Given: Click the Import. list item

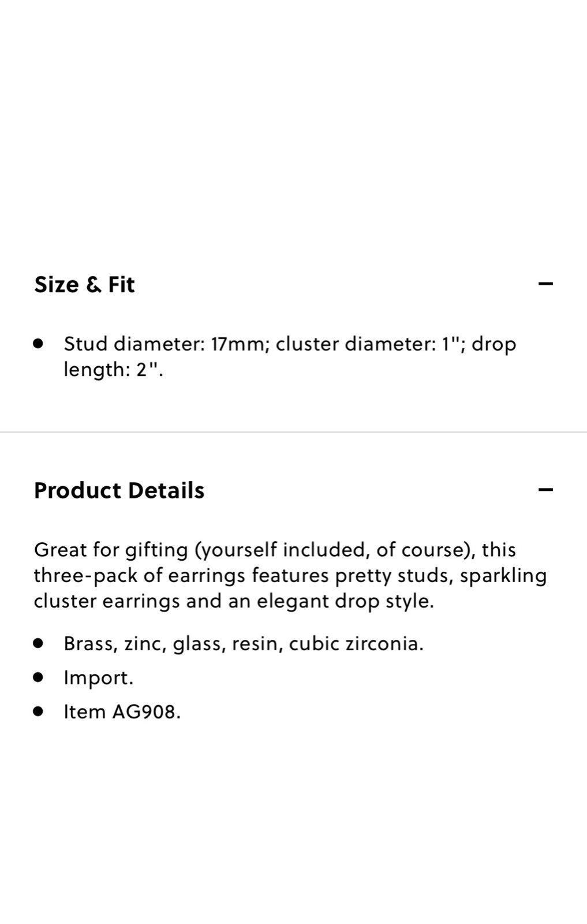Looking at the screenshot, I should [98, 677].
